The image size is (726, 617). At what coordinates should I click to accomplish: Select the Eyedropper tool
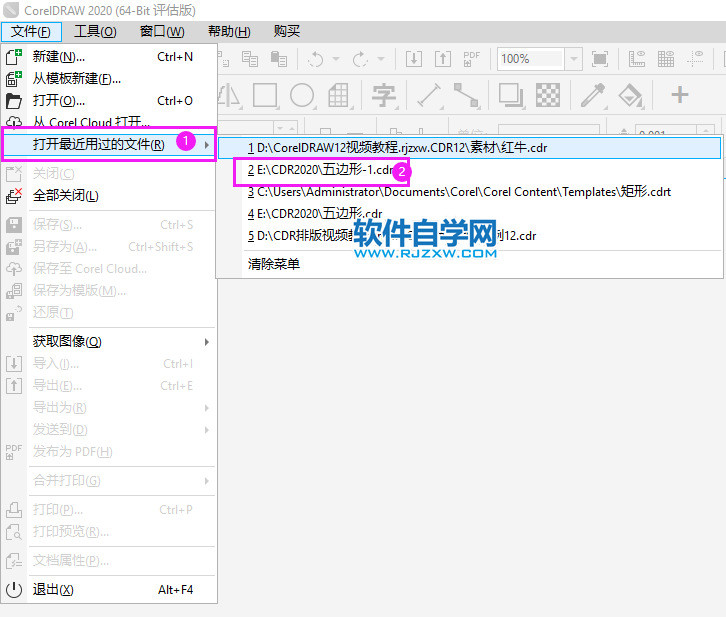pos(593,95)
